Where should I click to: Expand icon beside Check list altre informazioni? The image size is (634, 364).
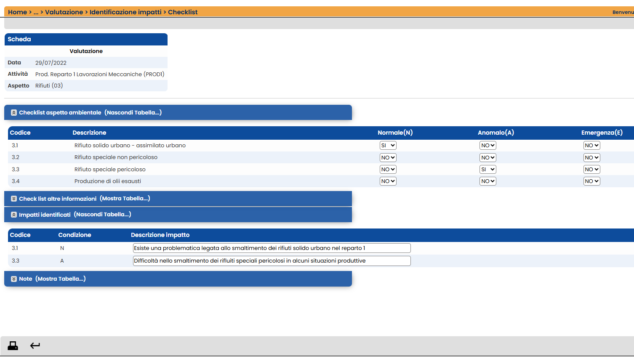(x=14, y=199)
